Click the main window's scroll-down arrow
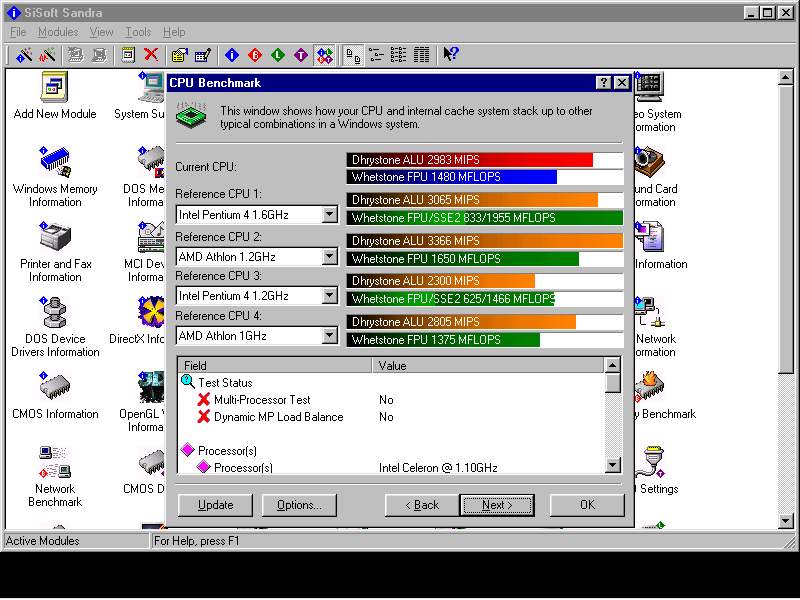 point(786,521)
